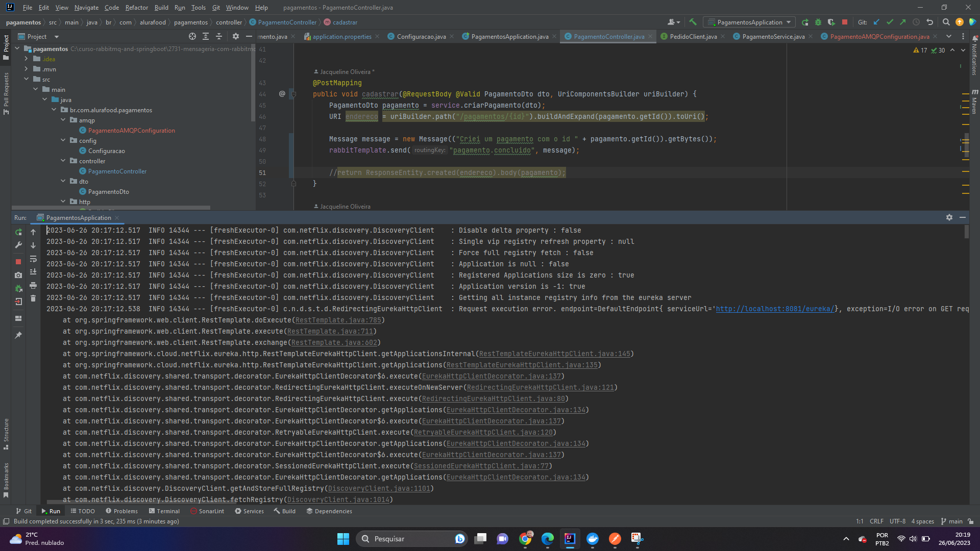Screen dimensions: 980x551
Task: Open the Chrome icon in the Windows taskbar
Action: point(525,539)
